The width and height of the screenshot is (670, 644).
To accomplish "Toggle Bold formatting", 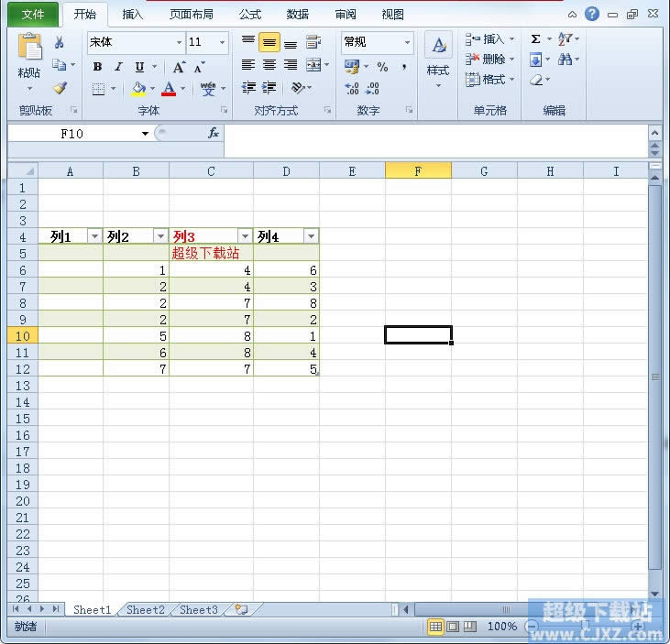I will (x=97, y=67).
